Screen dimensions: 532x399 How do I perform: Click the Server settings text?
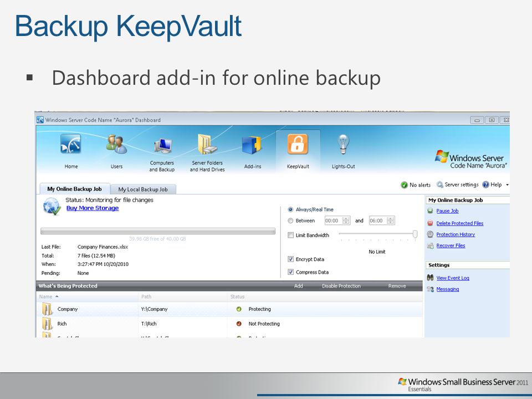(462, 185)
